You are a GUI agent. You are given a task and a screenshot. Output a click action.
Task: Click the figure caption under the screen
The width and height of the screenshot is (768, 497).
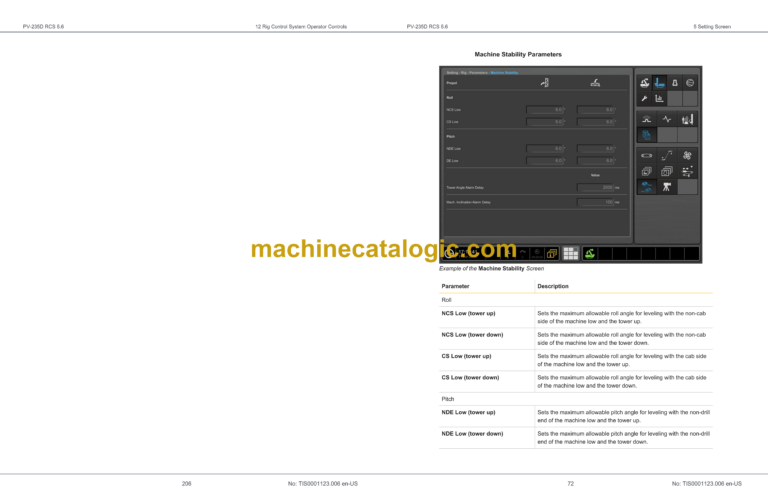491,268
